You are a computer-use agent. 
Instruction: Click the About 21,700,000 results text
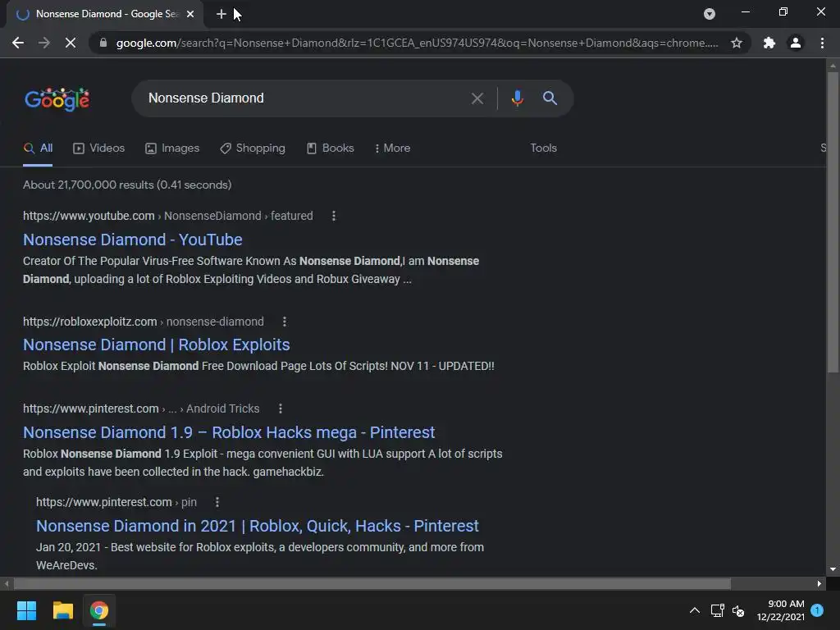point(127,185)
